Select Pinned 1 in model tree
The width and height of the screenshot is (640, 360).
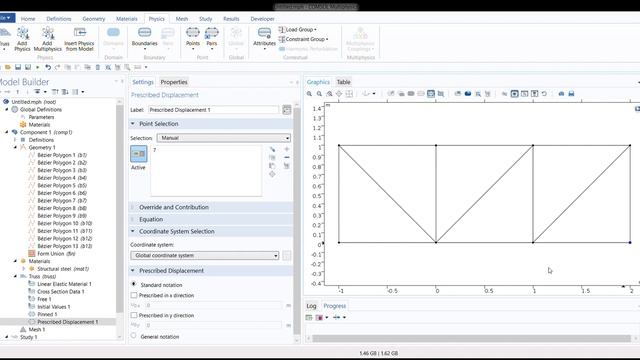tap(47, 314)
